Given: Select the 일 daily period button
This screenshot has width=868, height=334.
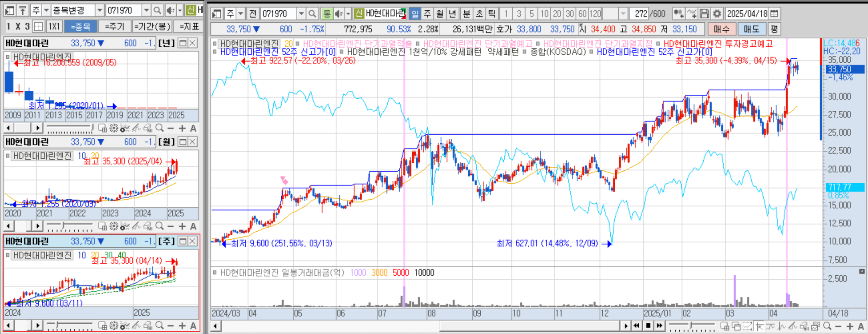Looking at the screenshot, I should pos(415,14).
